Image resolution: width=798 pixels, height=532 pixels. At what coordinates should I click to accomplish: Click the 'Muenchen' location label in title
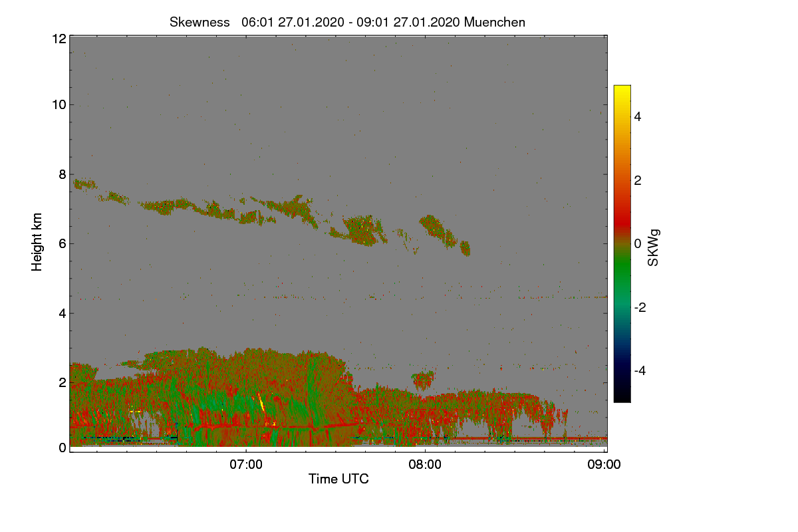pyautogui.click(x=495, y=22)
